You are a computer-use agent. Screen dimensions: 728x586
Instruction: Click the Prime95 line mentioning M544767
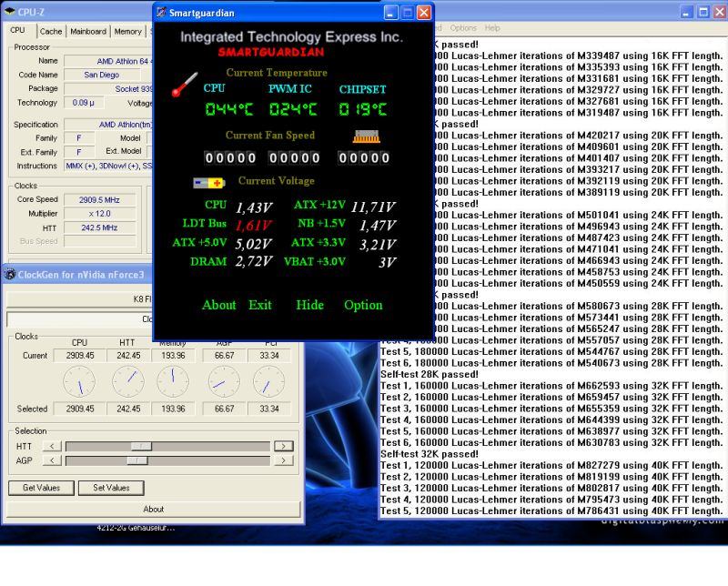point(551,351)
